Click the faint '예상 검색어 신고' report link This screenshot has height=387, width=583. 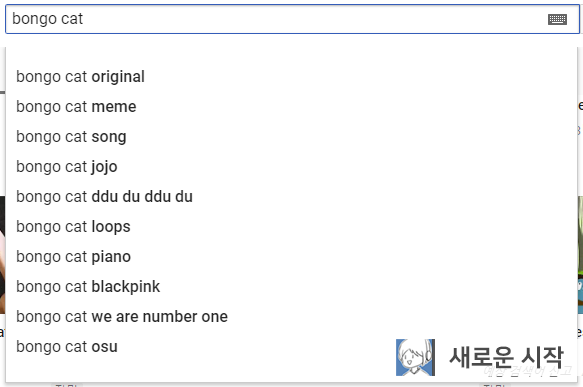pyautogui.click(x=528, y=371)
